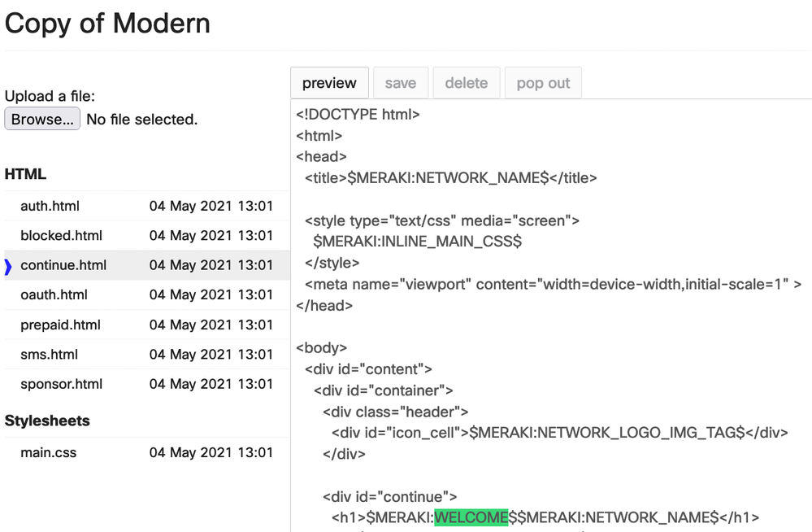Click the NETWORK_LOGO_IMG_TAG code line
This screenshot has height=532, width=812.
click(x=559, y=433)
